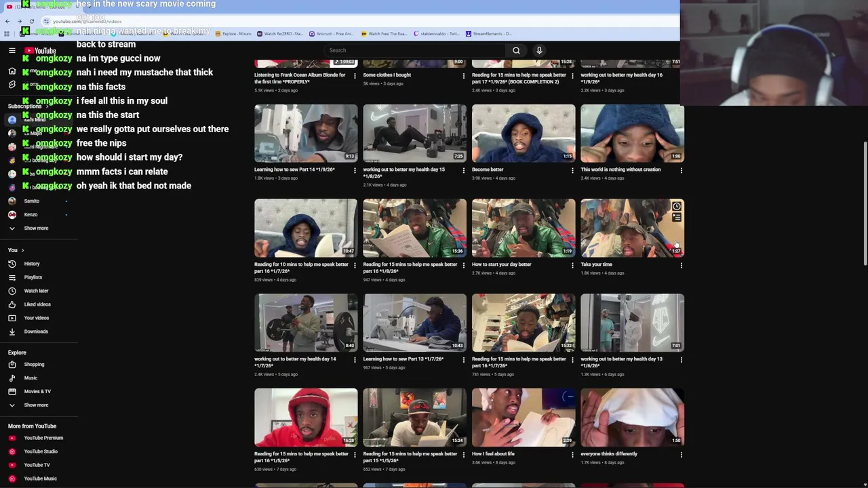The height and width of the screenshot is (488, 868).
Task: Open Watch Free The Bea... bookmark
Action: tap(384, 34)
